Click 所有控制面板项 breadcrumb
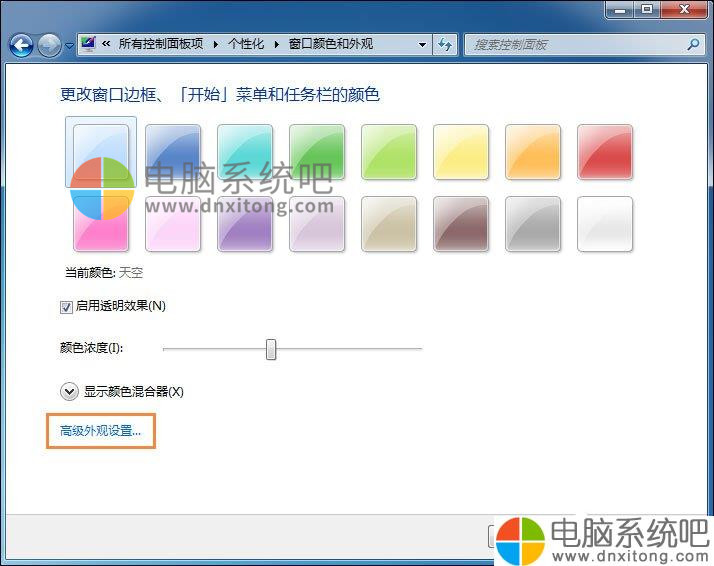Screen dimensions: 714x566 pyautogui.click(x=161, y=44)
